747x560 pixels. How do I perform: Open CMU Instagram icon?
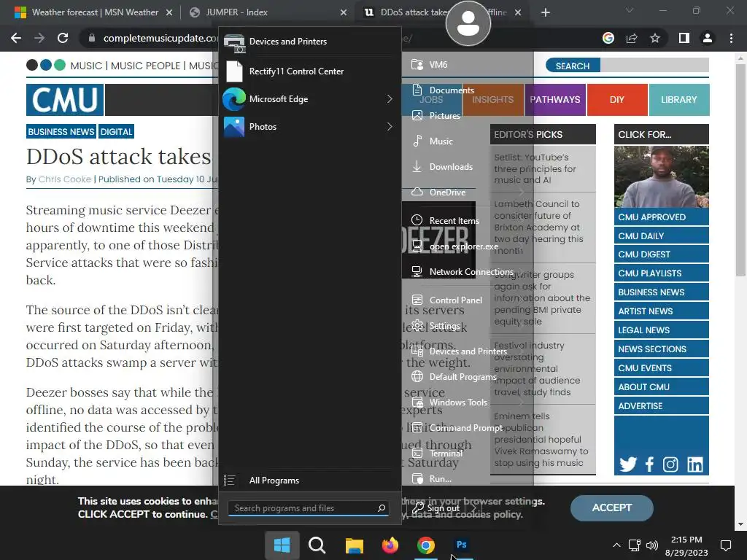tap(670, 464)
